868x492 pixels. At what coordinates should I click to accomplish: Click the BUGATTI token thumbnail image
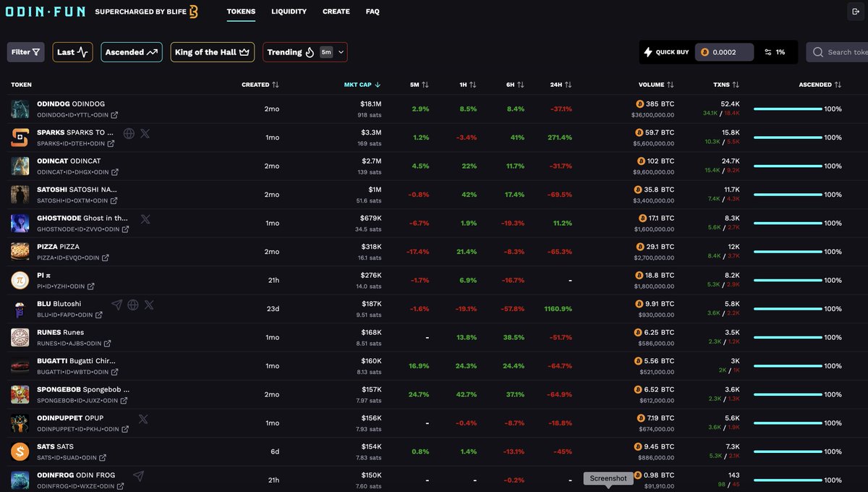pyautogui.click(x=20, y=366)
